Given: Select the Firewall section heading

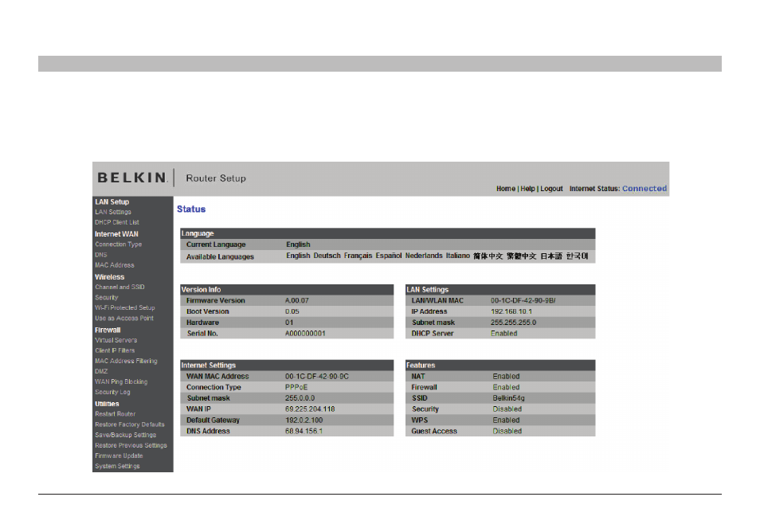Looking at the screenshot, I should tap(108, 330).
